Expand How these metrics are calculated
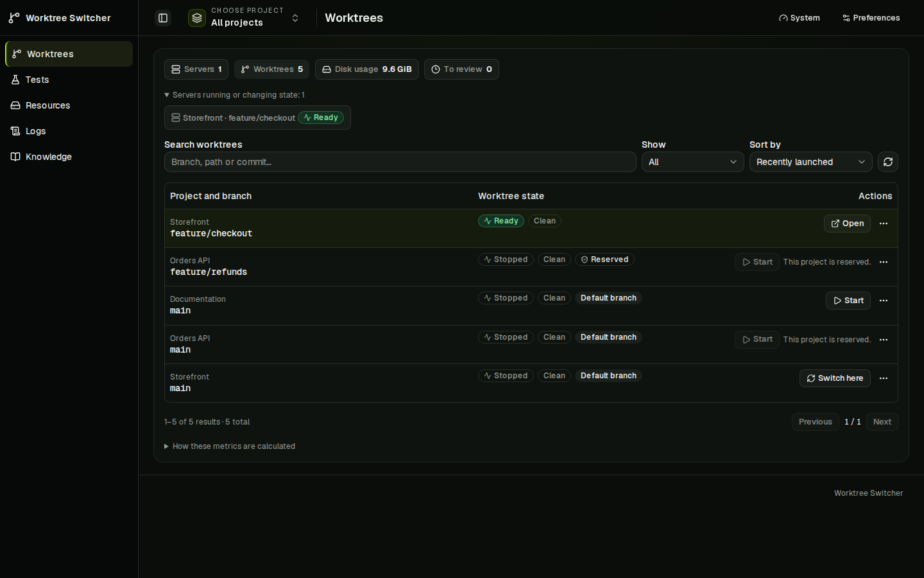Image resolution: width=924 pixels, height=578 pixels. (x=230, y=446)
